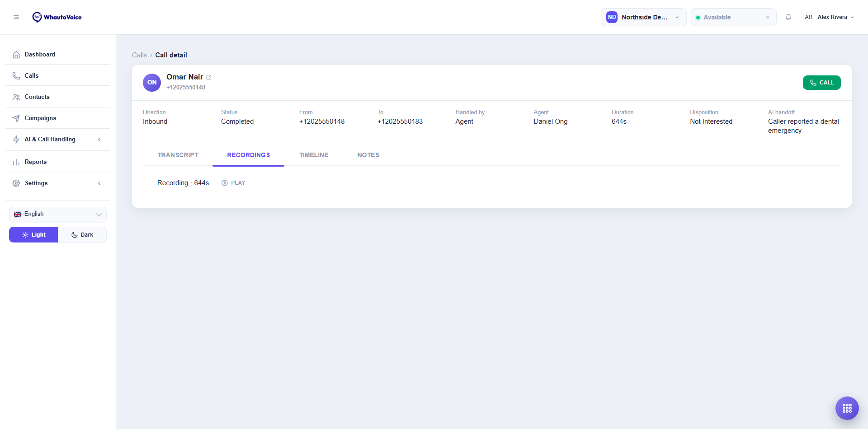Viewport: 868px width, 429px height.
Task: Click the AI & Call Handling lightning icon
Action: [x=16, y=140]
